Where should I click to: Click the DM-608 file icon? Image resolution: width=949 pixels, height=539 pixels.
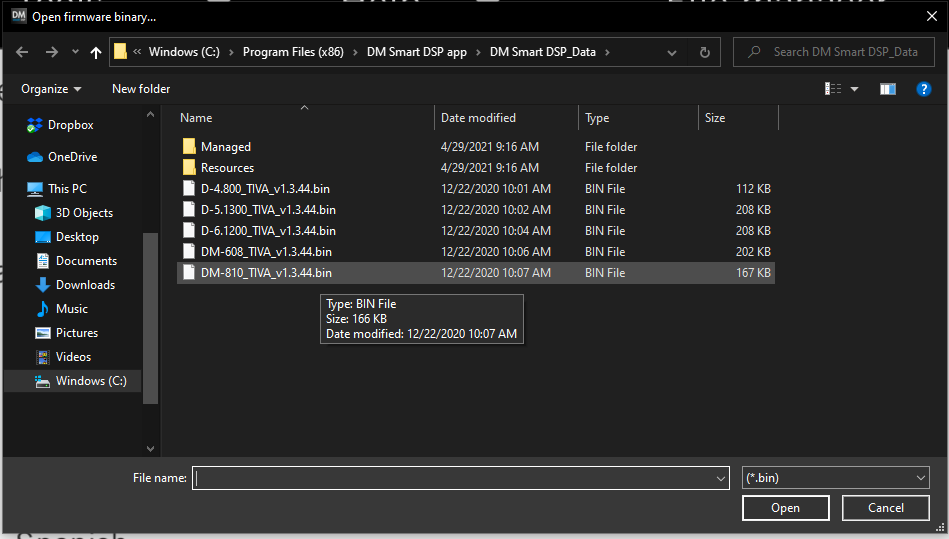click(x=189, y=252)
